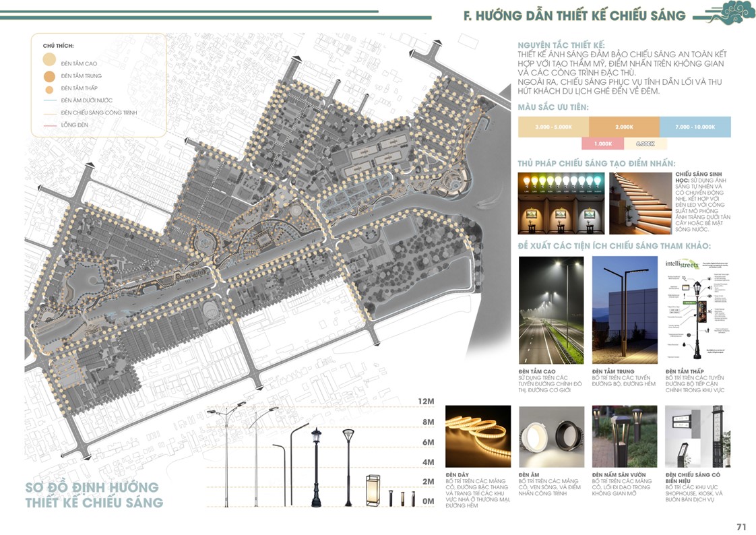The width and height of the screenshot is (756, 535).
Task: View the Đèn nấm sân vườn photo
Action: (x=624, y=436)
